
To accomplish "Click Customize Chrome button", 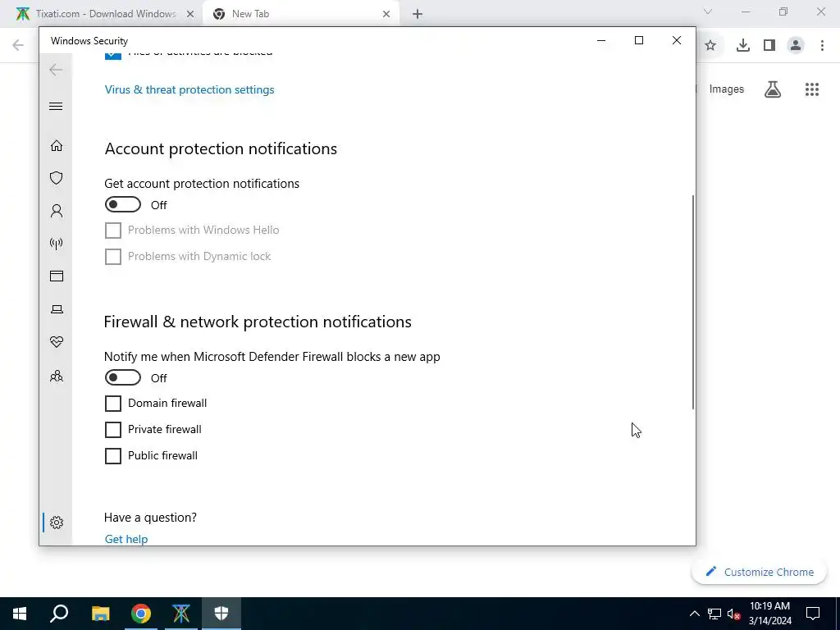I will (x=759, y=572).
